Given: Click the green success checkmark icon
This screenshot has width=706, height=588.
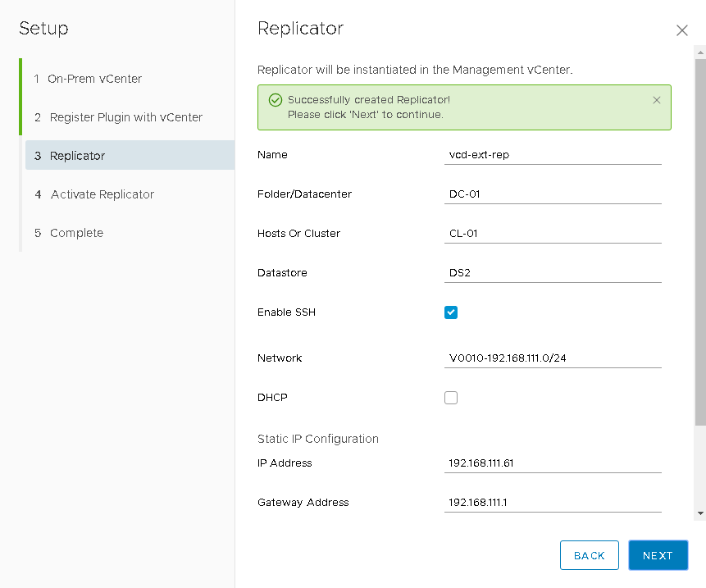Looking at the screenshot, I should 276,100.
